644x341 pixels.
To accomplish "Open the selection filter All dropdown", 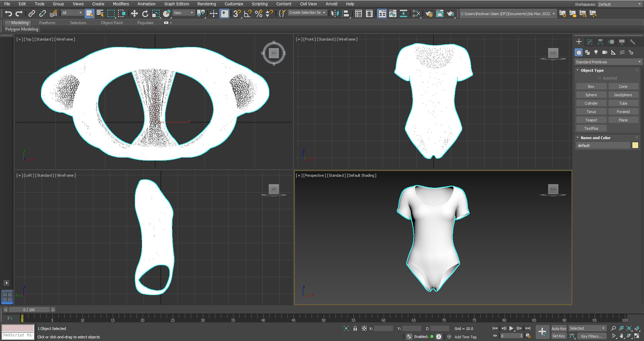I will (72, 13).
